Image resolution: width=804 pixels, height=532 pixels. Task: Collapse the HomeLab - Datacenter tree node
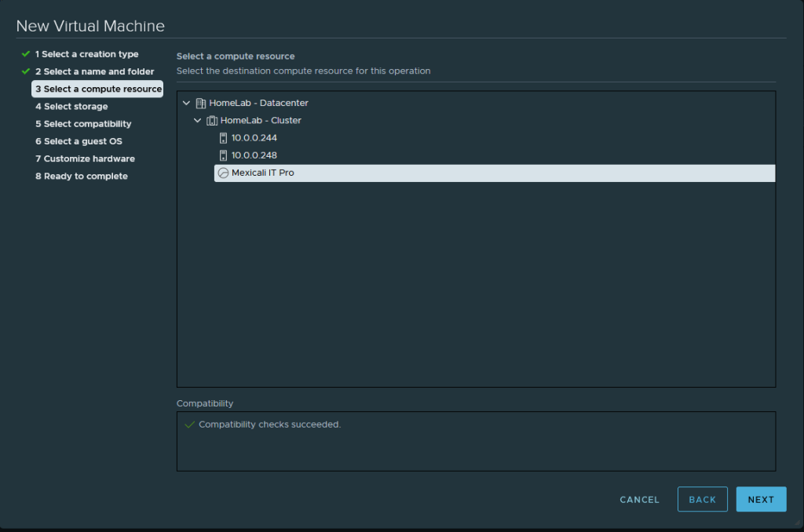coord(186,103)
